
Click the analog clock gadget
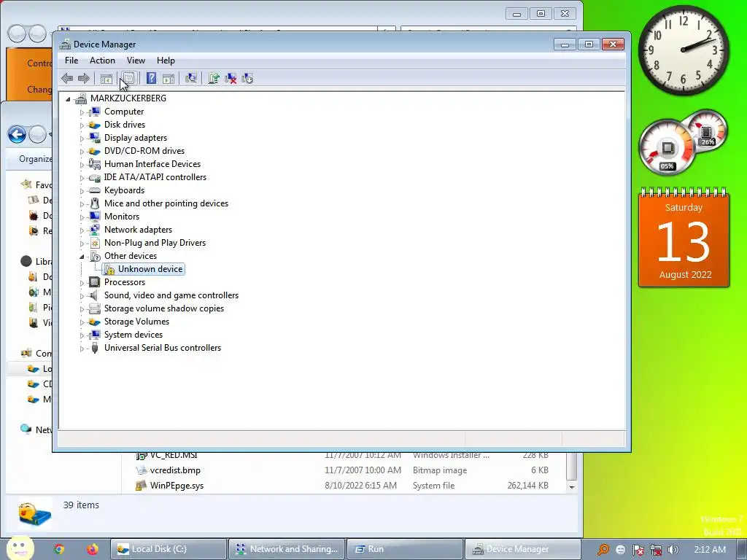684,50
